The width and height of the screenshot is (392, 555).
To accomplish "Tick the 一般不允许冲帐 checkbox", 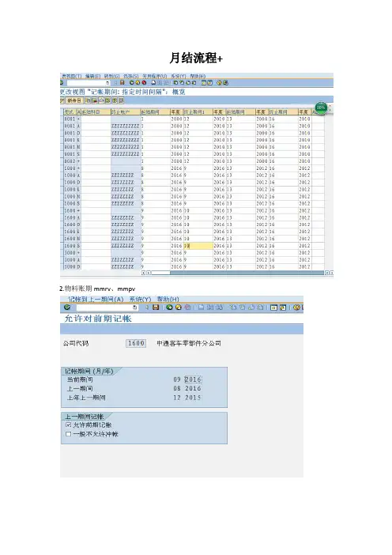I will pyautogui.click(x=69, y=434).
